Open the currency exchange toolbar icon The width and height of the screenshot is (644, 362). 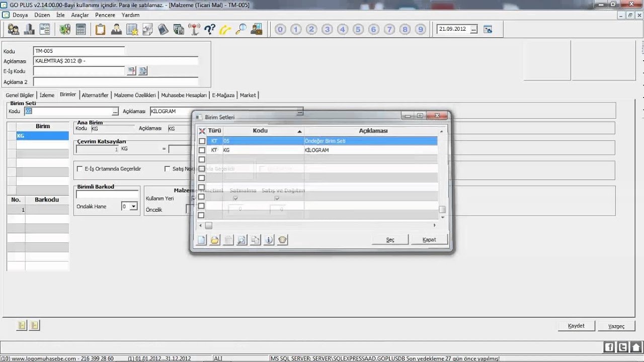(x=65, y=29)
